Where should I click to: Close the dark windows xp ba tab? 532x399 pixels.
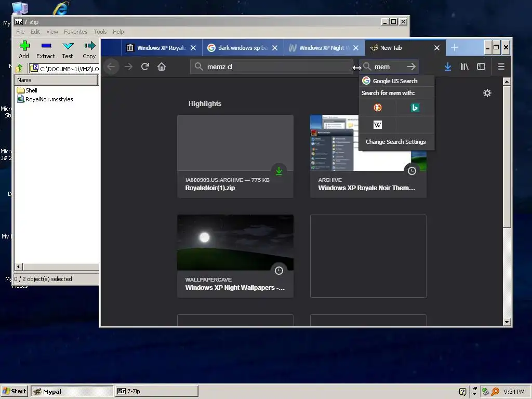point(275,48)
